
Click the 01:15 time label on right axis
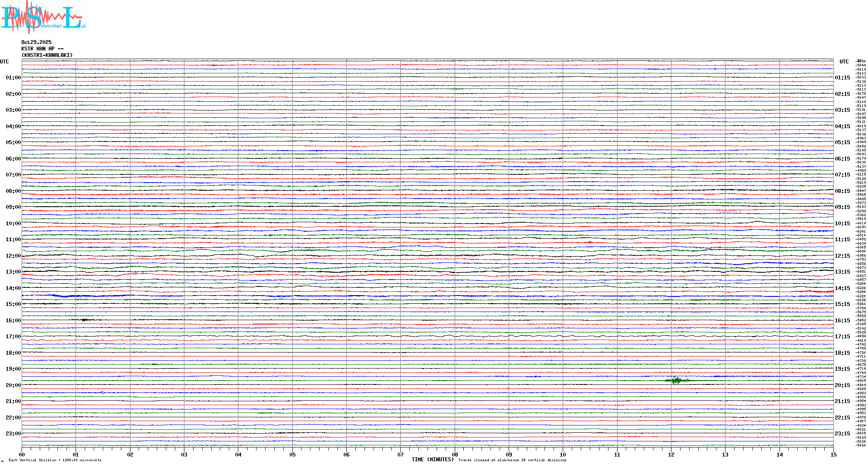(x=843, y=78)
